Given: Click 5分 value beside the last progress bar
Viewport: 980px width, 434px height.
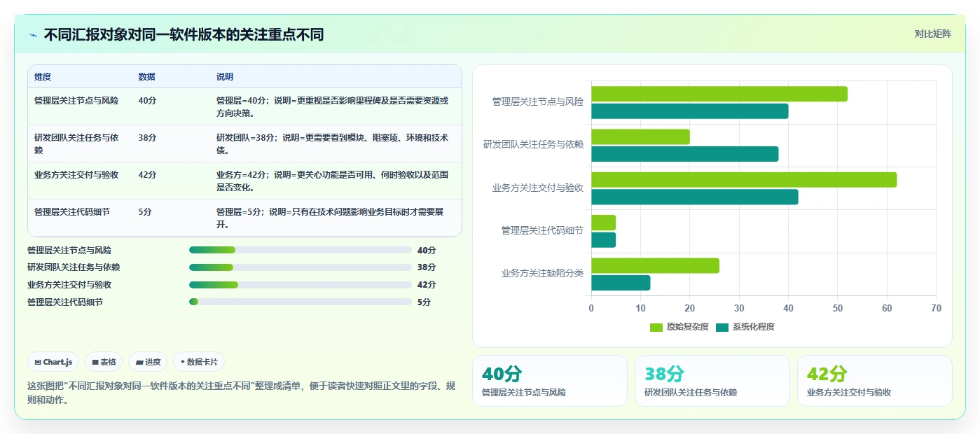Looking at the screenshot, I should [424, 302].
